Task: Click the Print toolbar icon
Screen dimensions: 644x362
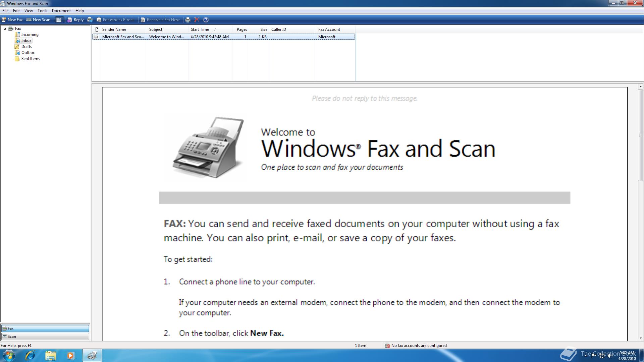Action: click(188, 20)
